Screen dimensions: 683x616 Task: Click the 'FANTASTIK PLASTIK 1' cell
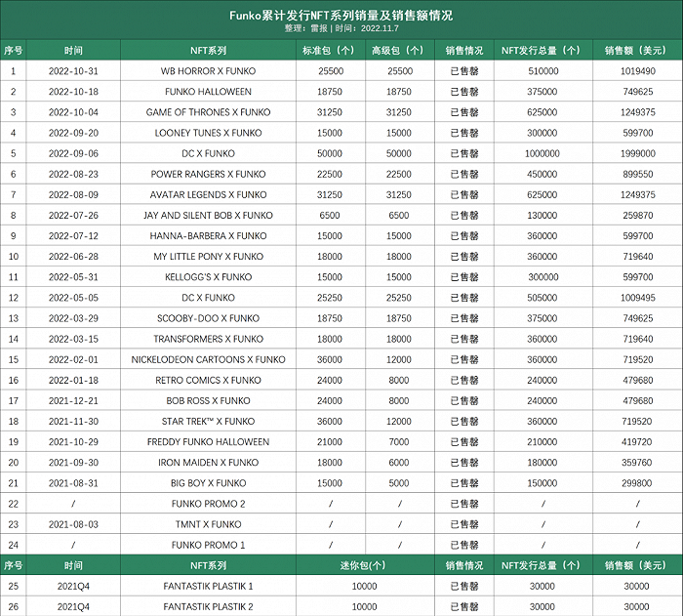pyautogui.click(x=208, y=587)
